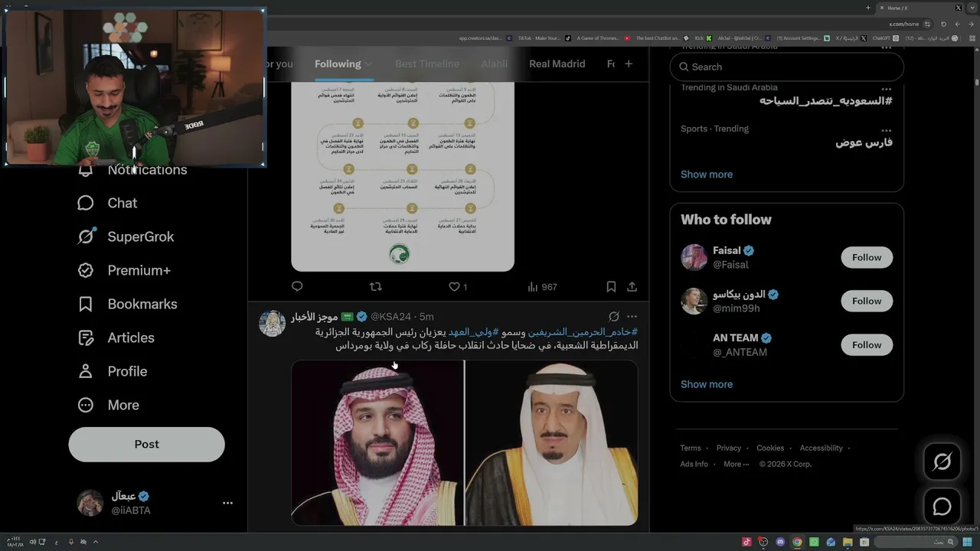Open the Articles sidebar icon
This screenshot has height=551, width=980.
tap(86, 337)
